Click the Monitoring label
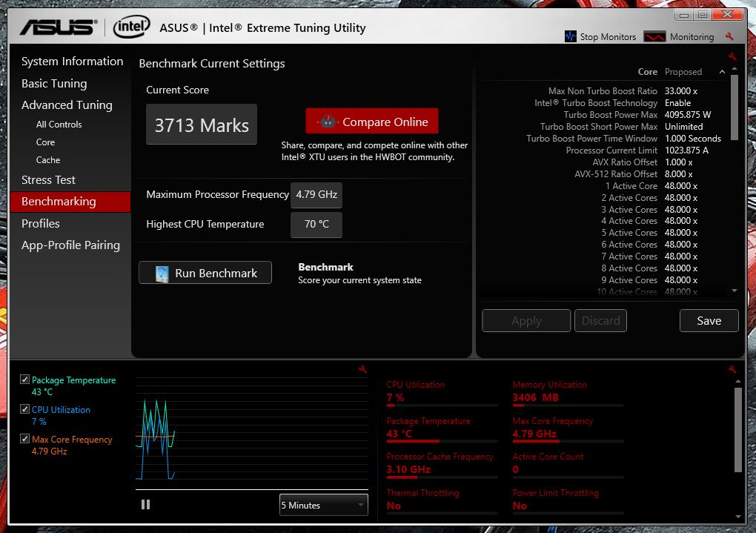The height and width of the screenshot is (533, 756). click(x=692, y=37)
